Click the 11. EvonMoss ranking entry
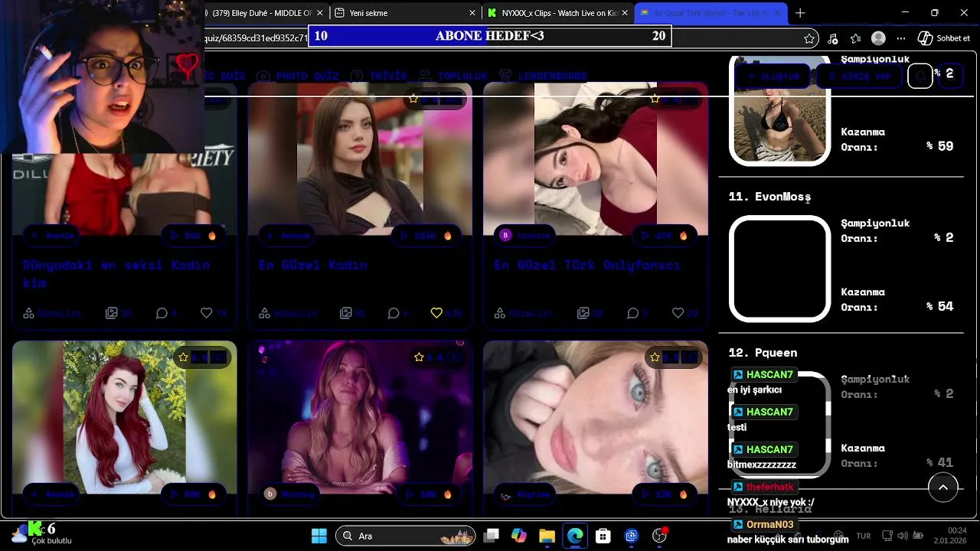The width and height of the screenshot is (980, 551). [x=769, y=197]
